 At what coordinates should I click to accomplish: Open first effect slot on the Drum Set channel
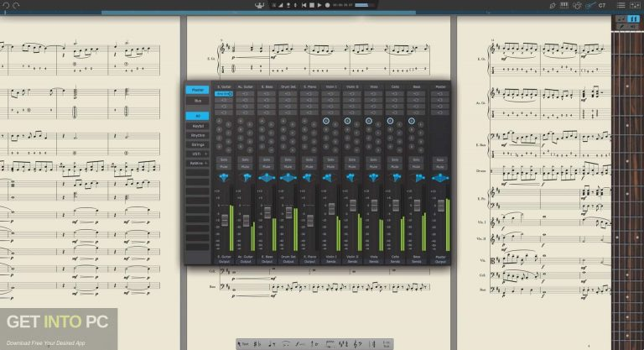(288, 94)
